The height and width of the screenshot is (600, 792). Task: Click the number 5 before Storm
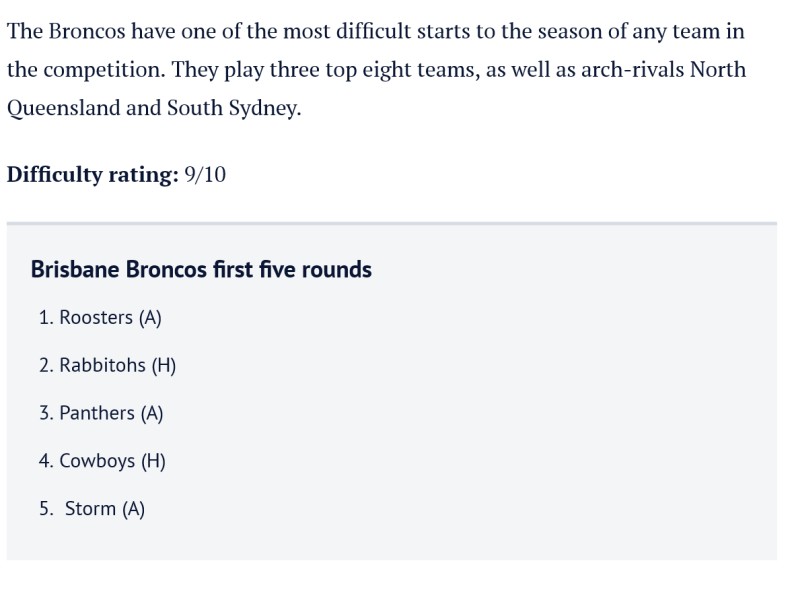(x=45, y=509)
